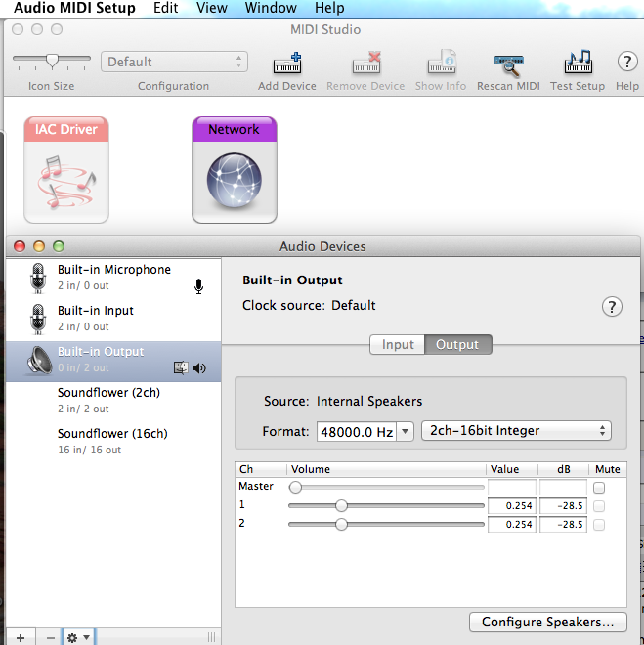
Task: Select Soundflower (16ch) in device list
Action: pyautogui.click(x=113, y=442)
